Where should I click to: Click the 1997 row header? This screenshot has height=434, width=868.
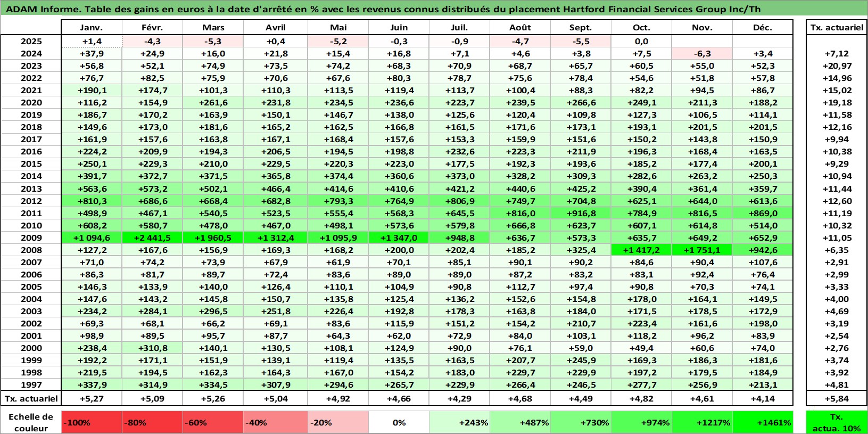[x=31, y=384]
